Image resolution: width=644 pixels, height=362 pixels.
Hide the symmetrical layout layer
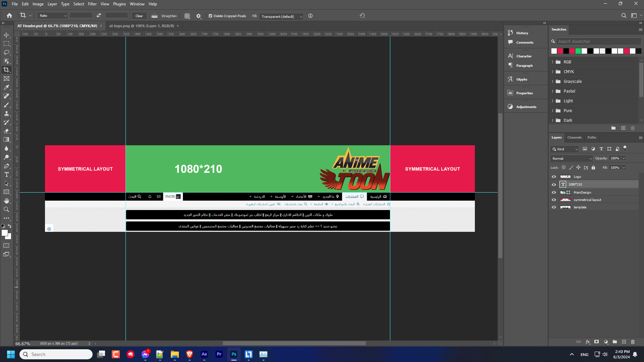[554, 200]
